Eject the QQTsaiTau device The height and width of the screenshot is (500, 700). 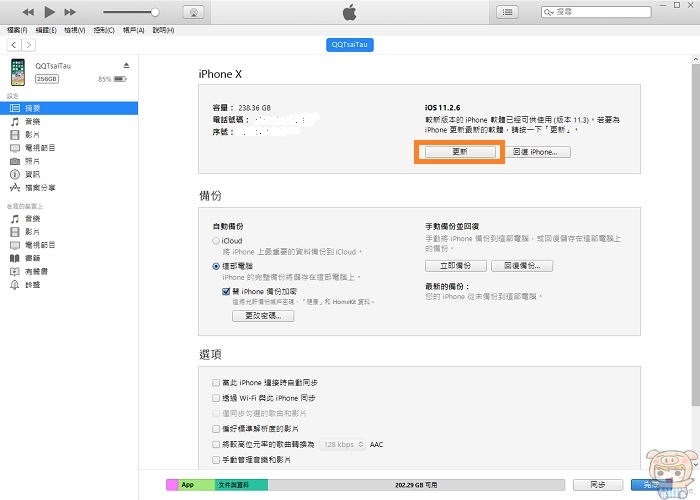pyautogui.click(x=126, y=66)
